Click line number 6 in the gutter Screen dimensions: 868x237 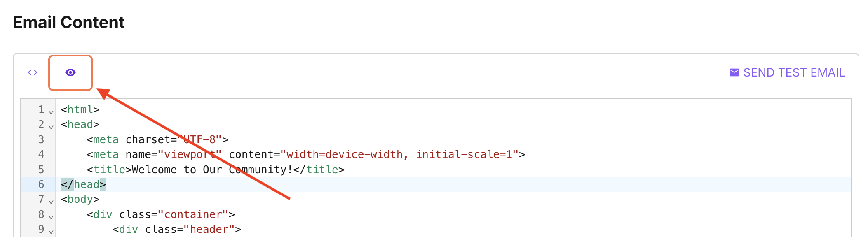click(41, 184)
